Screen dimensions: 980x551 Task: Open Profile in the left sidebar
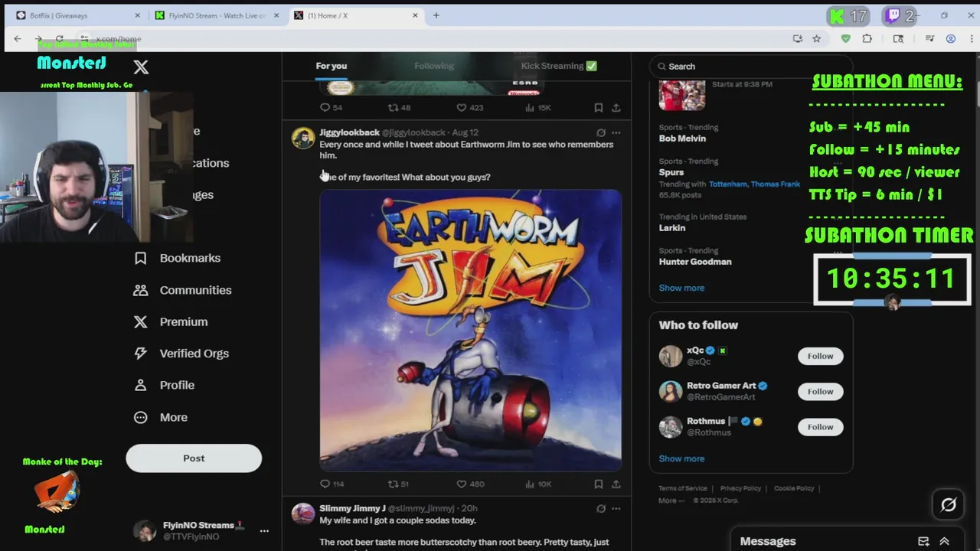[x=165, y=385]
